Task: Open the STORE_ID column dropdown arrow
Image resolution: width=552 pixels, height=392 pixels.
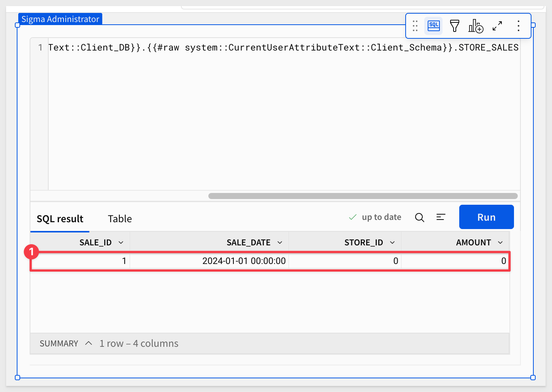Action: [x=392, y=243]
